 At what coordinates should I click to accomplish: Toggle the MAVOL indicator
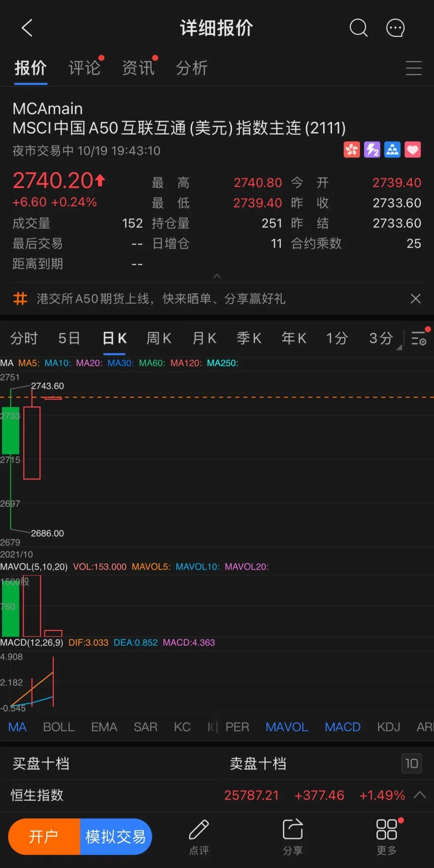(287, 727)
